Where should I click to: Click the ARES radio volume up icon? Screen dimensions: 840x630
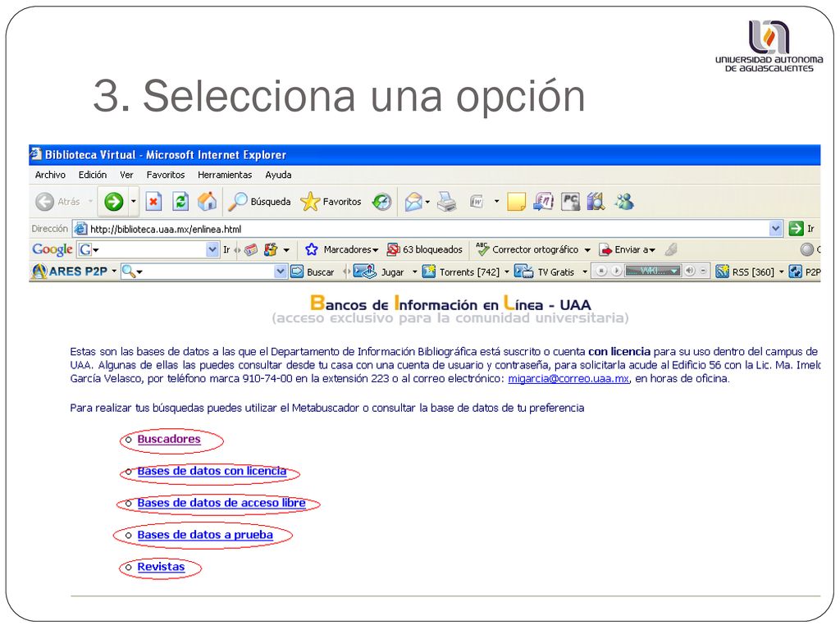click(x=690, y=272)
